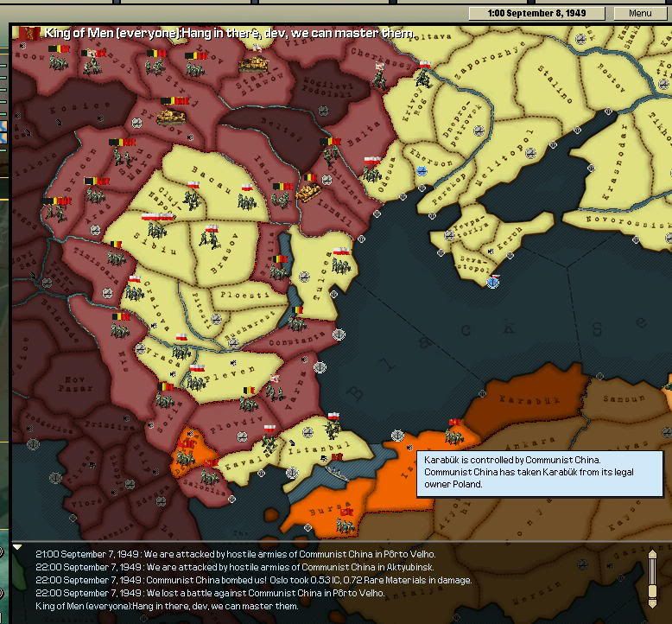The height and width of the screenshot is (624, 672).
Task: Select the infantry unit in Pleven
Action: 195,381
